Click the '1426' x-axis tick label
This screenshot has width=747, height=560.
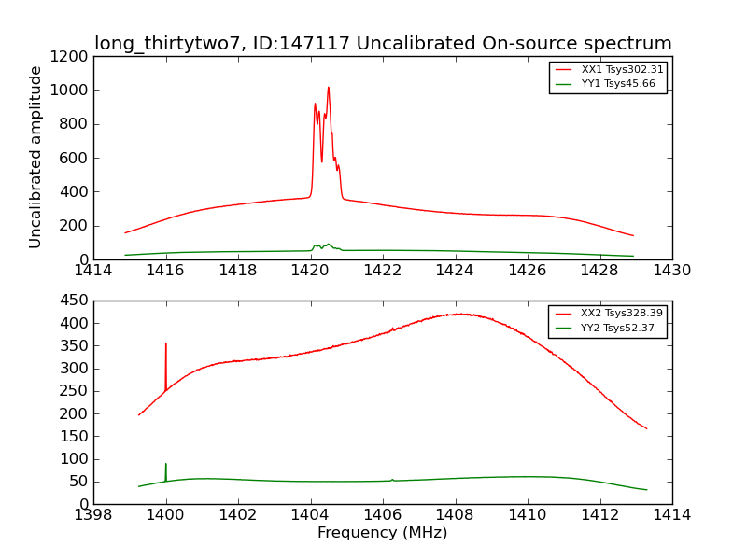(528, 271)
